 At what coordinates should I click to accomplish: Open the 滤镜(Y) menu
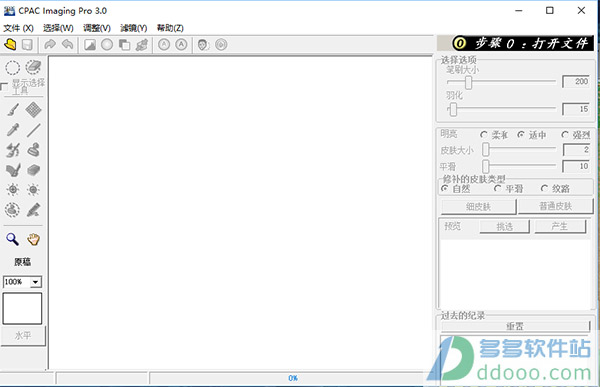pyautogui.click(x=134, y=28)
